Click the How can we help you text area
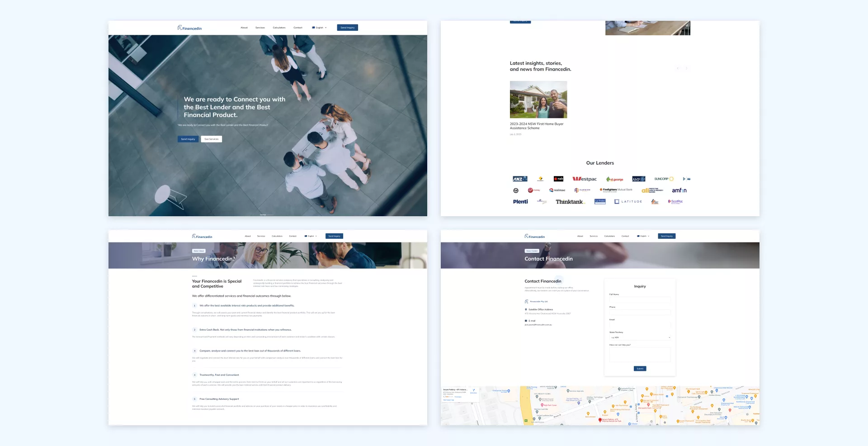Image resolution: width=868 pixels, height=446 pixels. (x=640, y=355)
